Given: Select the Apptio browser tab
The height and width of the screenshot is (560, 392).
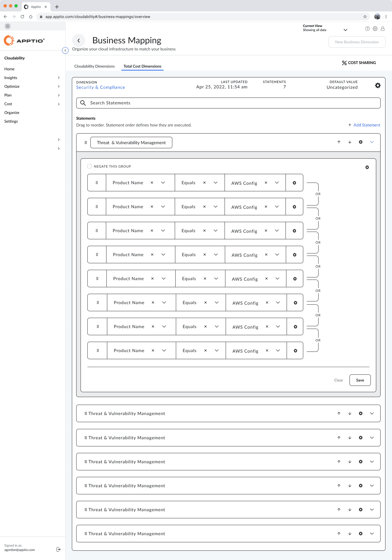Looking at the screenshot, I should 36,7.
